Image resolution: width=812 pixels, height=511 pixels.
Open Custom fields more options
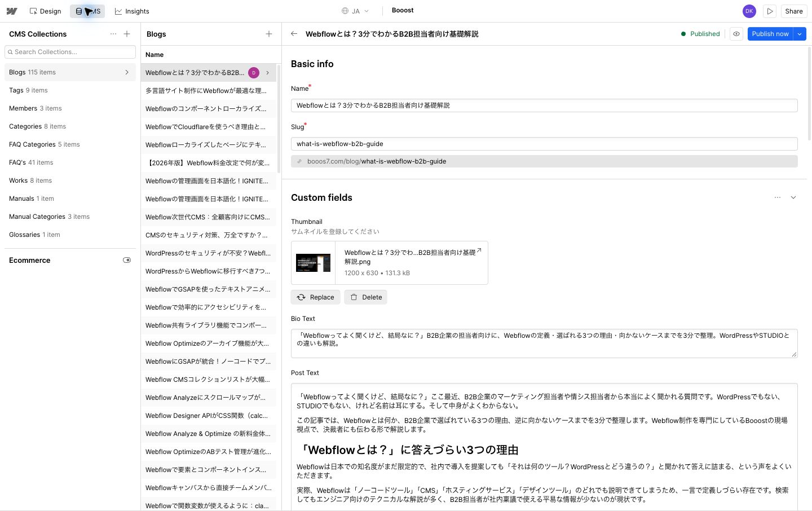pyautogui.click(x=778, y=197)
